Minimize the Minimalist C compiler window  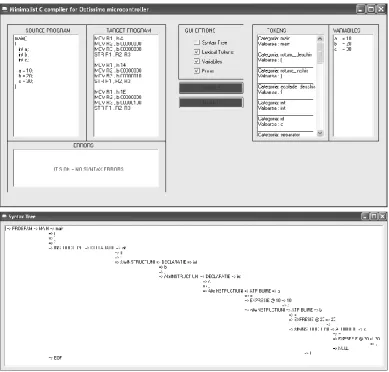click(360, 9)
